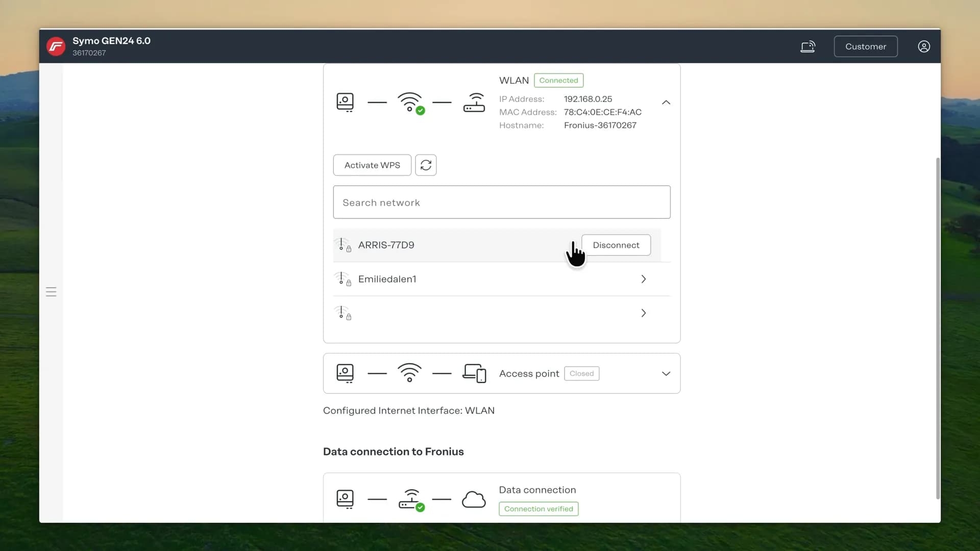This screenshot has height=551, width=980.
Task: Select the ARRIS-77D9 network name
Action: click(x=386, y=245)
